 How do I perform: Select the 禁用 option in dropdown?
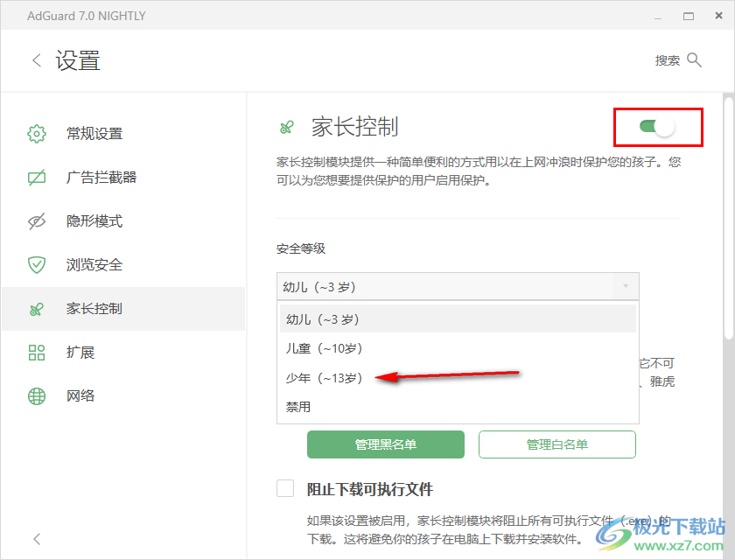pos(298,407)
